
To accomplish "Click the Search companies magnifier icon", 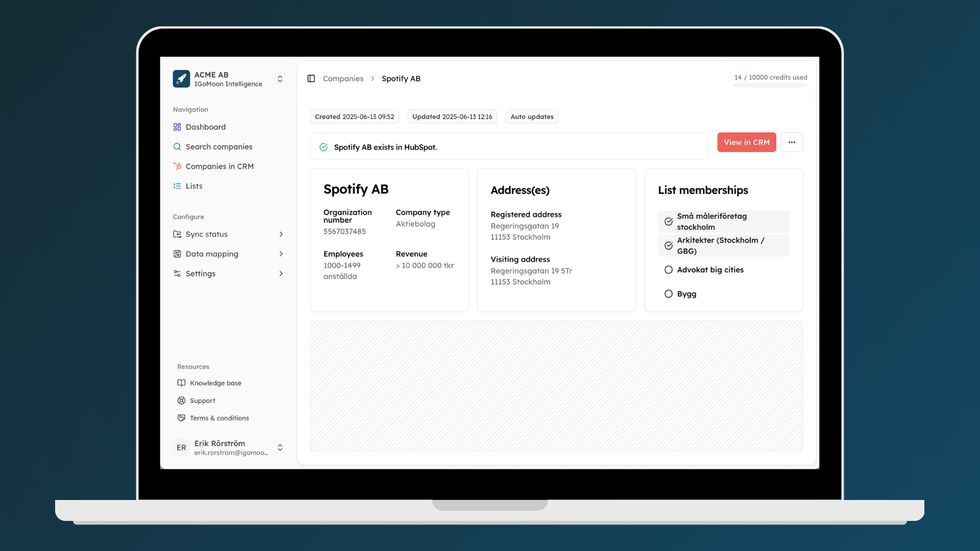I will pos(177,147).
